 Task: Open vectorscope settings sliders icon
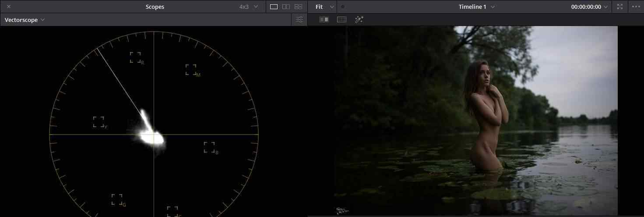299,20
